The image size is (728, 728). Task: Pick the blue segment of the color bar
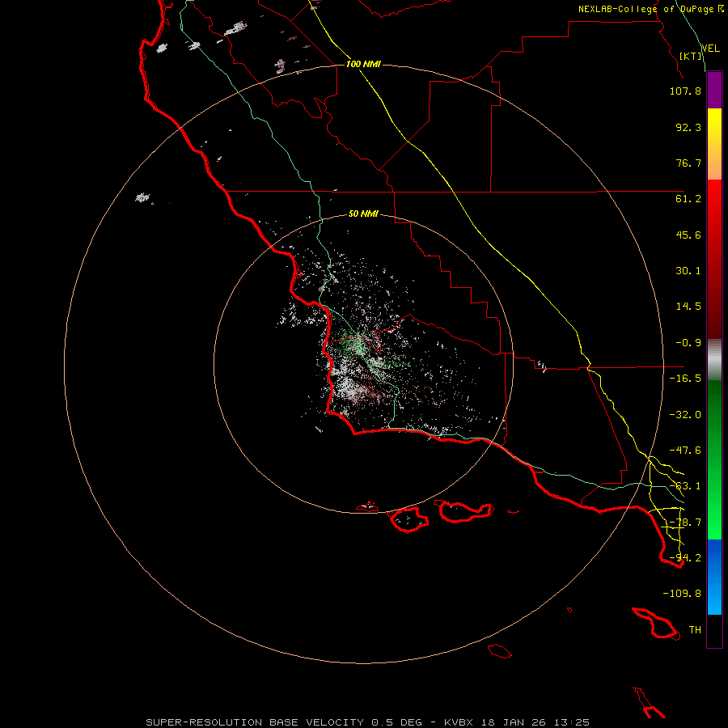point(714,577)
